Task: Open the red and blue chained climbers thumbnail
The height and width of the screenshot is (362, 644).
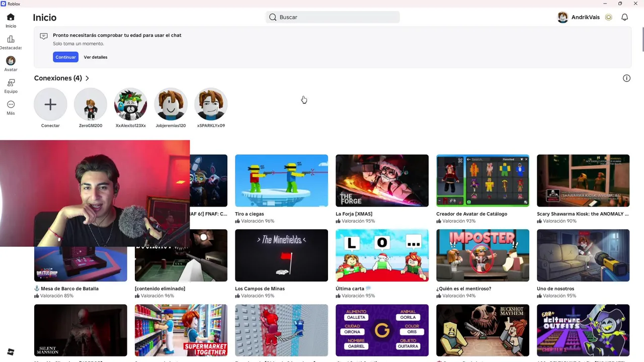Action: tap(281, 330)
